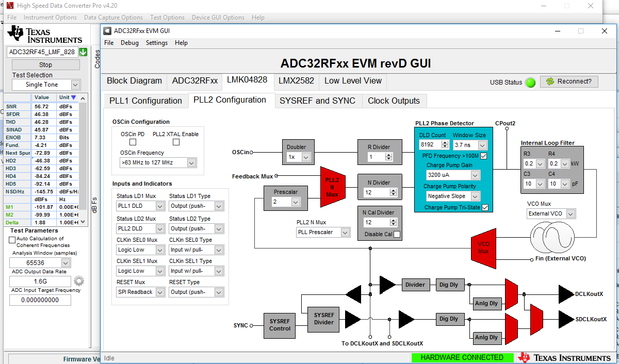Viewport: 619px width, 364px height.
Task: Open the Prescalar dropdown
Action: click(296, 202)
